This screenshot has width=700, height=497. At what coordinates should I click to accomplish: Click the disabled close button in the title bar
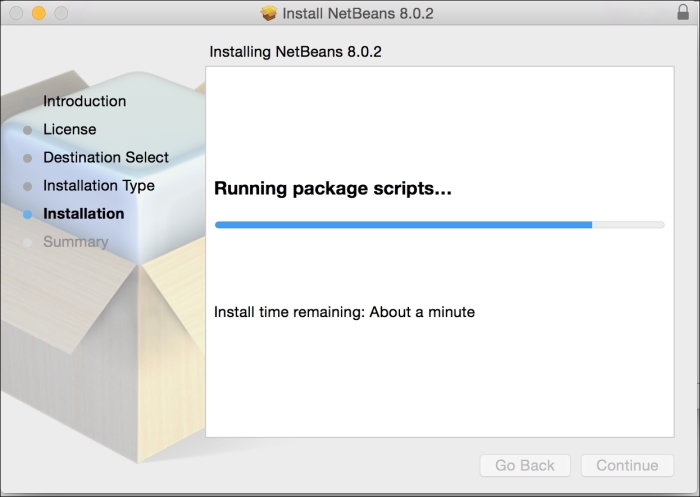click(16, 13)
